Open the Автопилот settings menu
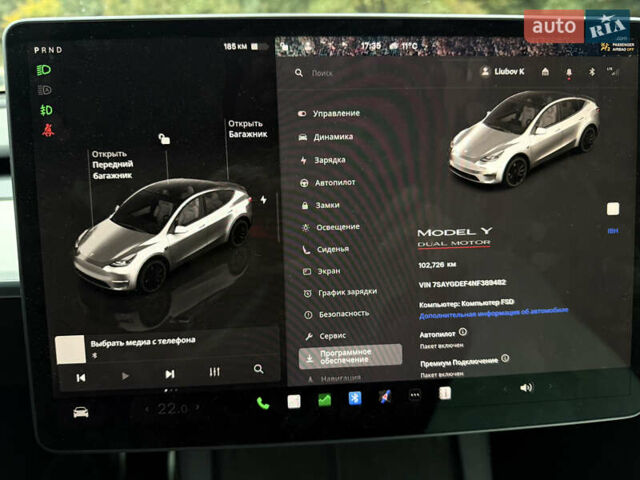Screen dimensions: 640x480 coord(328,182)
